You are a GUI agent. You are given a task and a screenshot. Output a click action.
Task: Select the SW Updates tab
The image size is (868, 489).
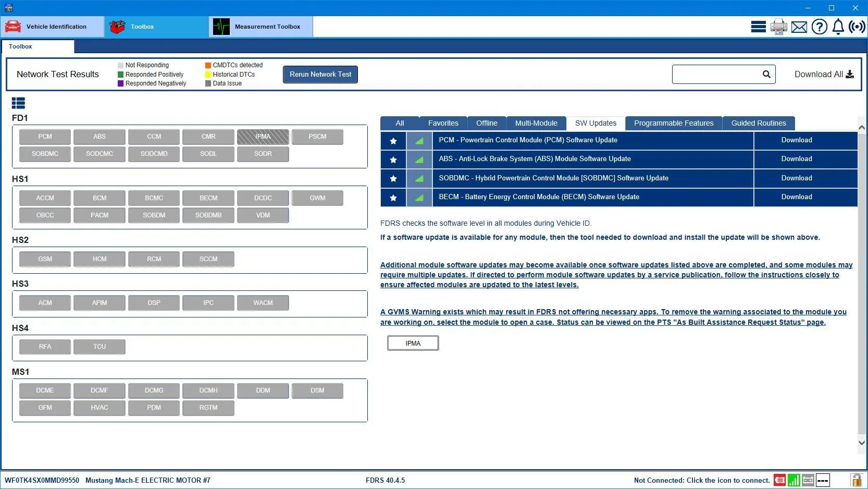click(596, 124)
